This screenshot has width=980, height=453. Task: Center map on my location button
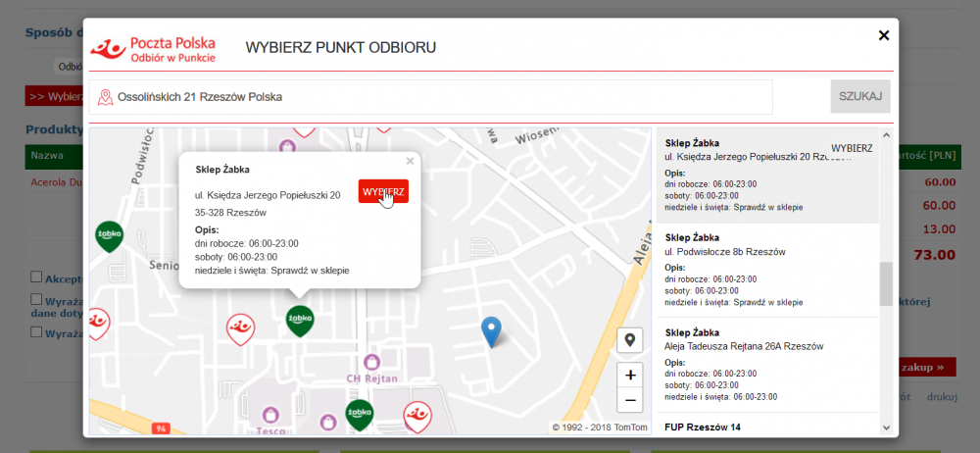pos(629,340)
